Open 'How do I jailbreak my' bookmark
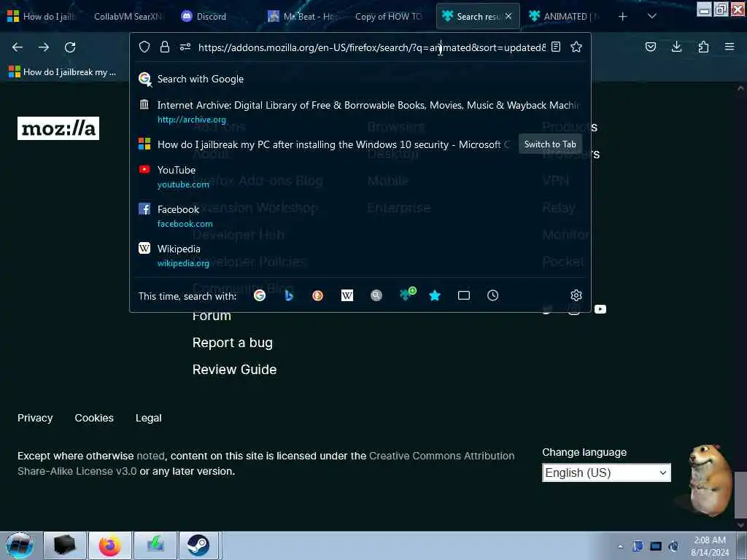 pos(63,72)
